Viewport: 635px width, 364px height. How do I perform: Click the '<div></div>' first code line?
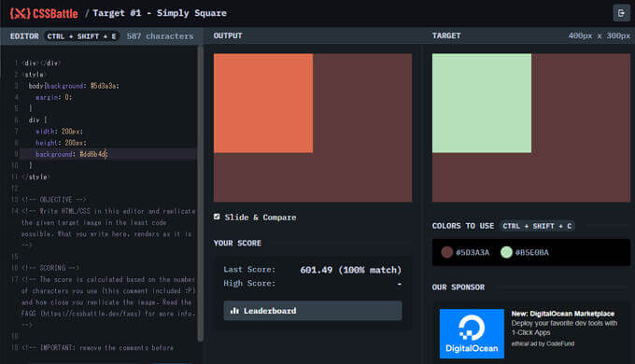tap(41, 63)
